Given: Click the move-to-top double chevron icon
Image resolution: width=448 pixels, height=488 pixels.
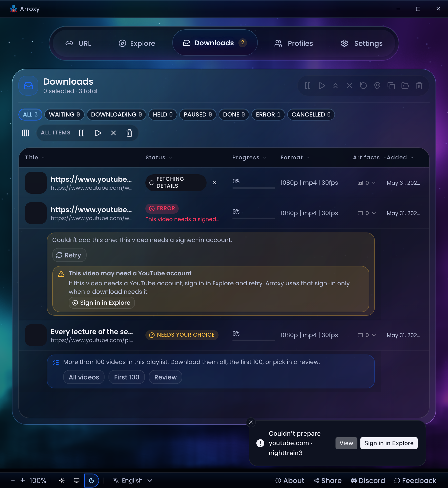Looking at the screenshot, I should click(x=336, y=86).
